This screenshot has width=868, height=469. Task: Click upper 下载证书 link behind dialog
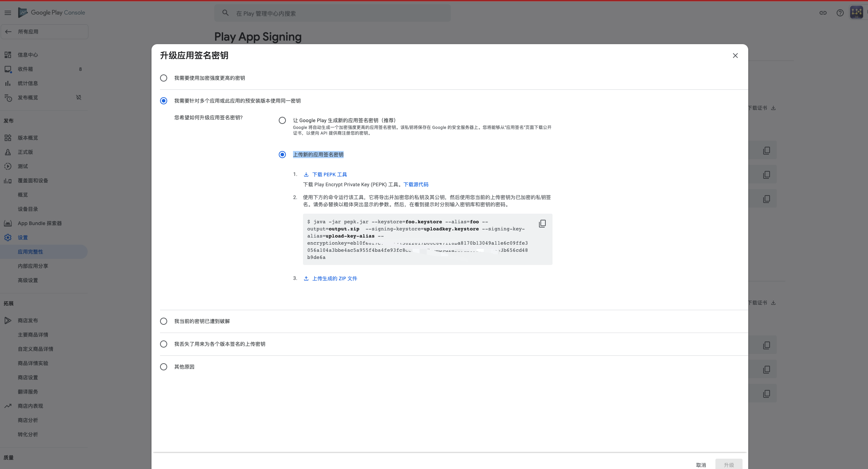(x=762, y=108)
